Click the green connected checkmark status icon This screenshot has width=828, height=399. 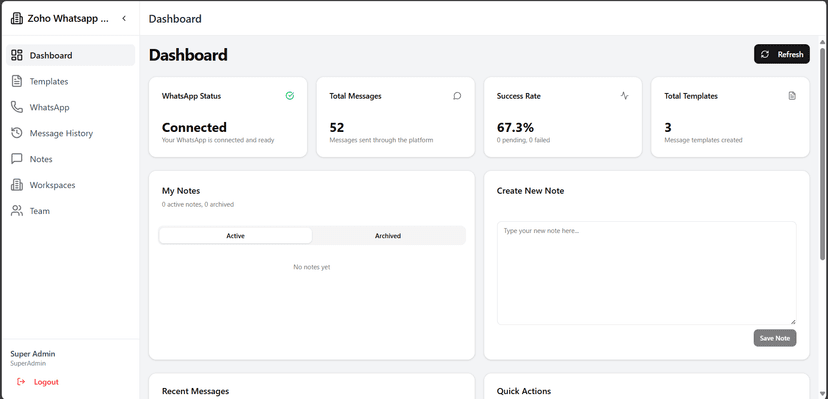pos(289,96)
